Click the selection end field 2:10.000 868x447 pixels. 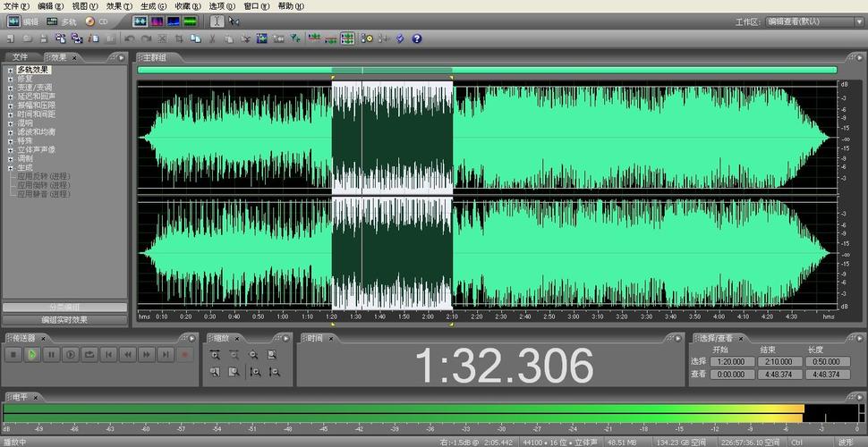coord(780,362)
